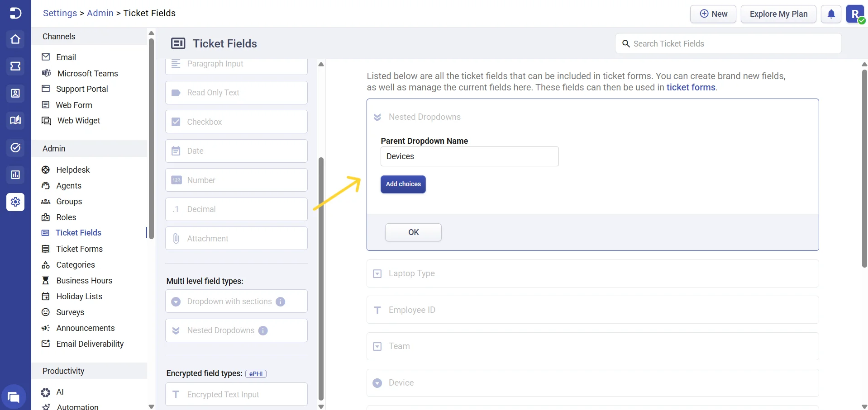Open the Settings gear icon in rail

(15, 202)
